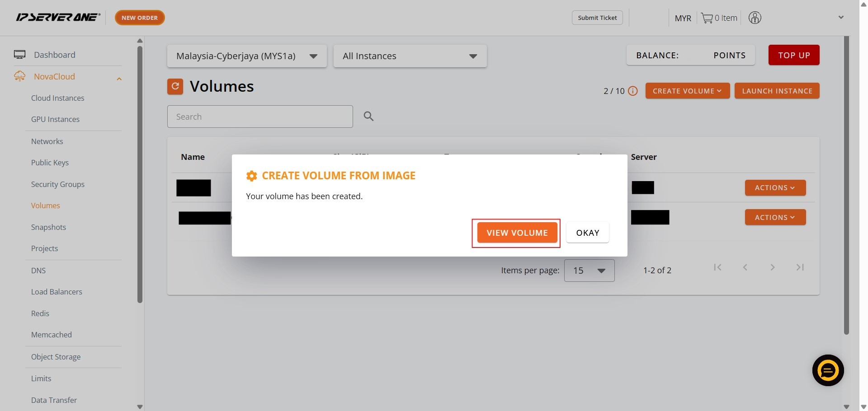Click into the volumes Search field

point(260,117)
